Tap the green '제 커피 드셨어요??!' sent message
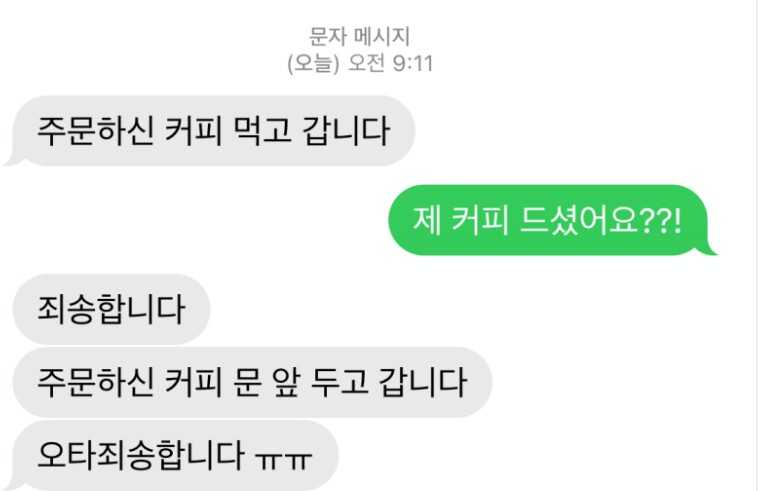This screenshot has width=760, height=491. point(552,220)
